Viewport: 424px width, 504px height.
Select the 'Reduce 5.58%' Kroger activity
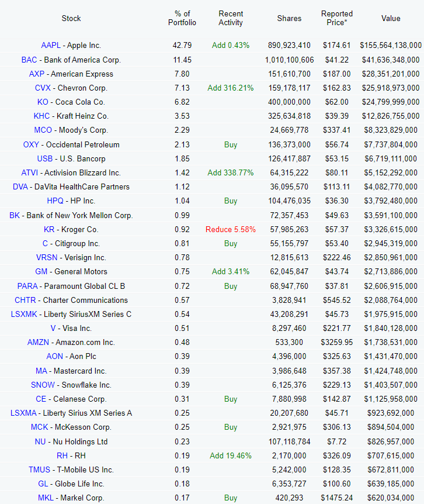pos(231,230)
